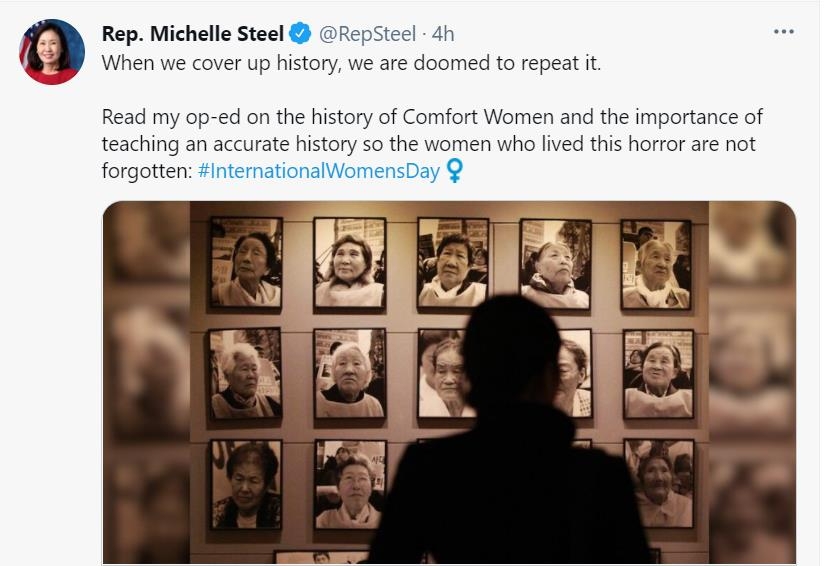Viewport: 826px width, 566px height.
Task: Click the blurred right edge of photo
Action: click(752, 380)
